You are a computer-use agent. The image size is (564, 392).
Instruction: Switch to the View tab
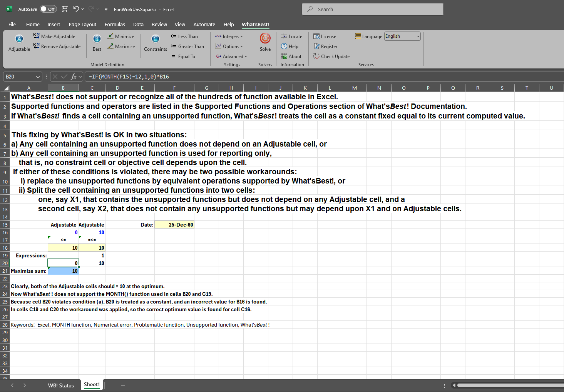click(x=180, y=24)
